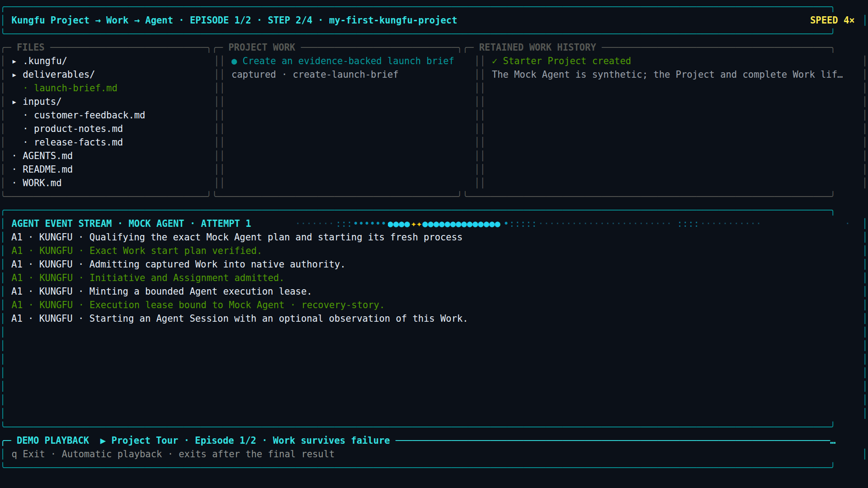
Task: Select 'Starting an Agent Session' log line
Action: click(x=239, y=319)
